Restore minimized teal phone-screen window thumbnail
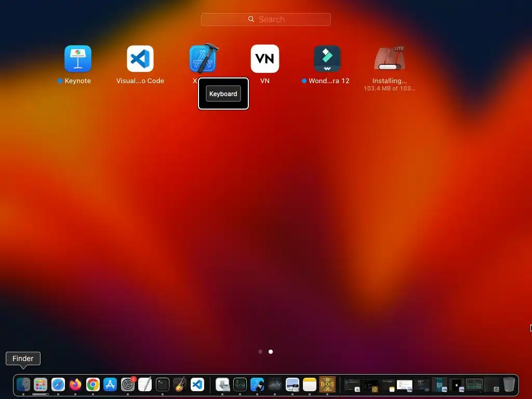Image resolution: width=532 pixels, height=399 pixels. [x=439, y=385]
